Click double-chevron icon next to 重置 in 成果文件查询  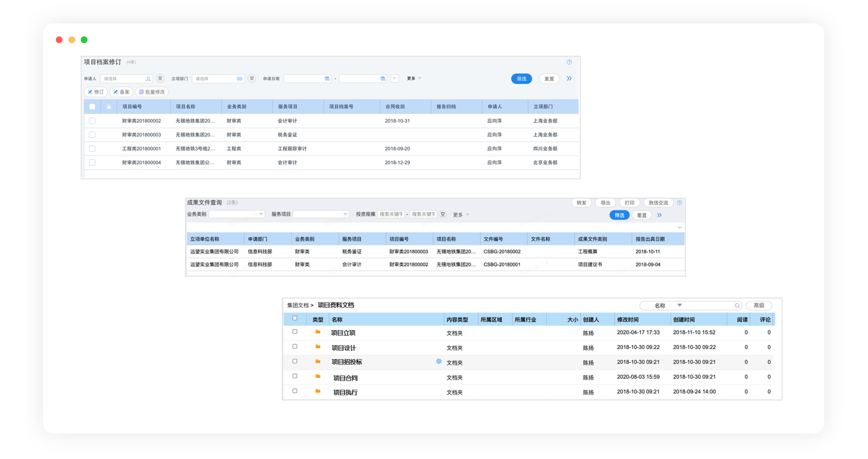659,215
